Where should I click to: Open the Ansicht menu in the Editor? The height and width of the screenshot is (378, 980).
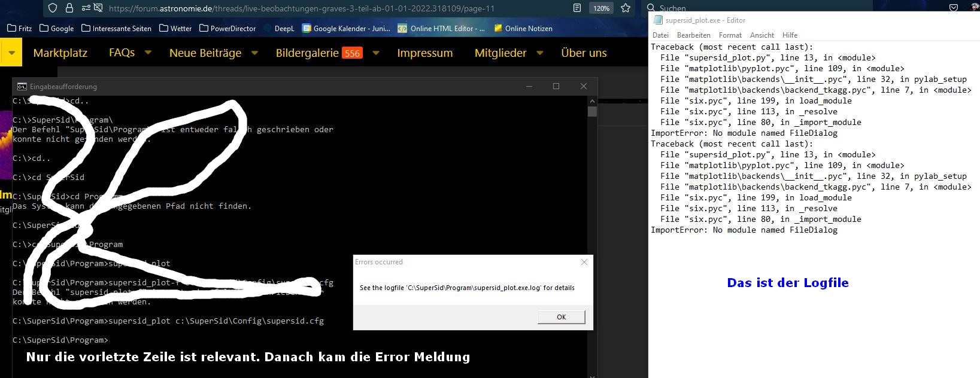[x=762, y=35]
